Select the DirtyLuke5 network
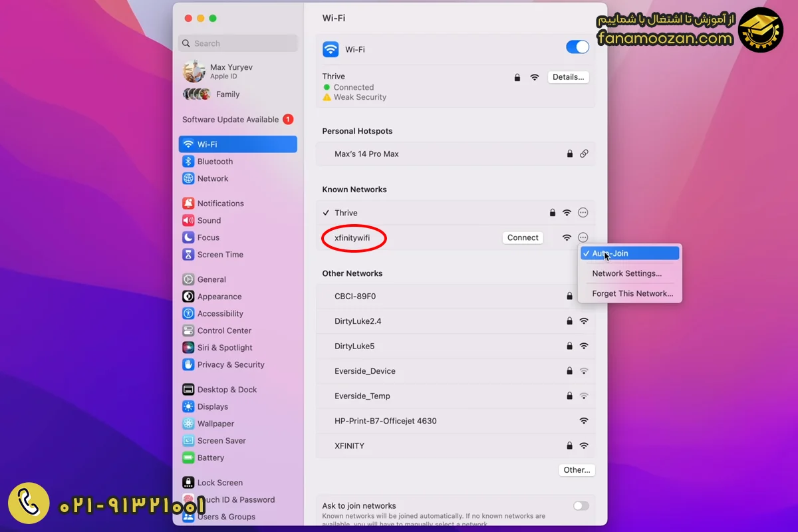 (455, 346)
